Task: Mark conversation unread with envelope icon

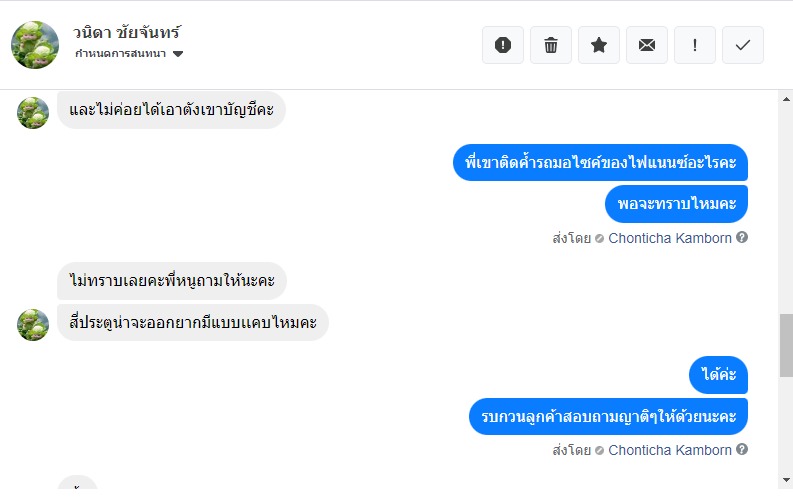Action: [647, 45]
